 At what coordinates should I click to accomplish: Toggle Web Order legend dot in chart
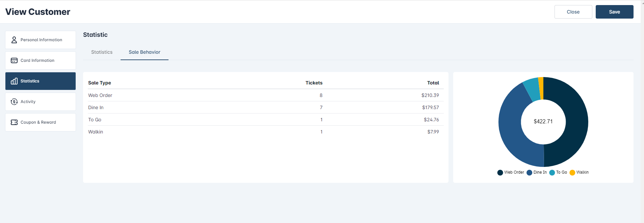500,173
